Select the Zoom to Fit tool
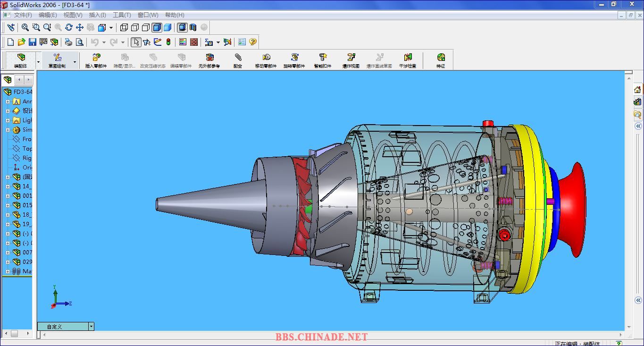This screenshot has width=644, height=346. coord(25,27)
